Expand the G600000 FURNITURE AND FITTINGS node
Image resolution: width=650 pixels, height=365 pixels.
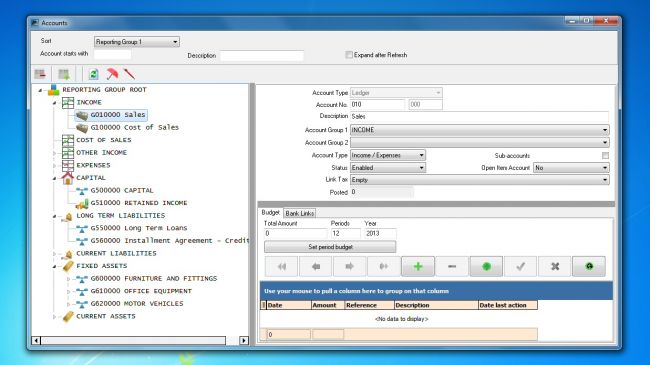point(68,279)
